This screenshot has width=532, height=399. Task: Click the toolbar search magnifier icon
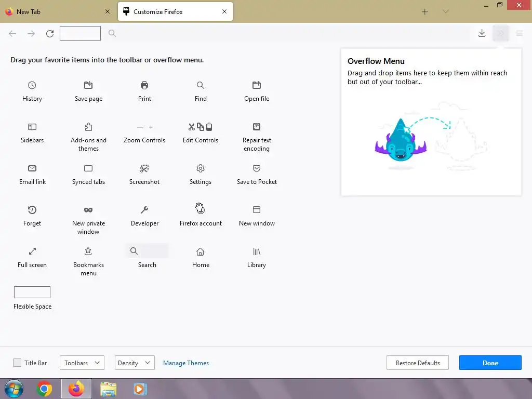[112, 33]
